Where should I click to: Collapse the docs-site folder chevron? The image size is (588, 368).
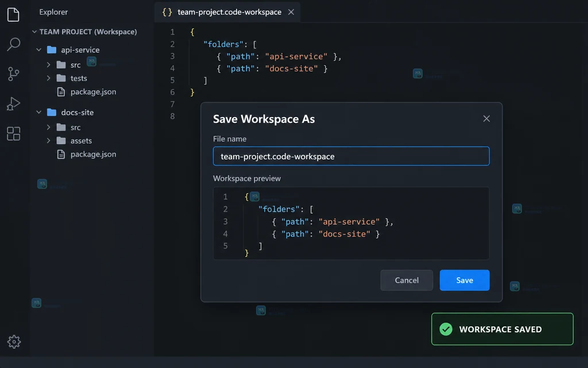38,112
